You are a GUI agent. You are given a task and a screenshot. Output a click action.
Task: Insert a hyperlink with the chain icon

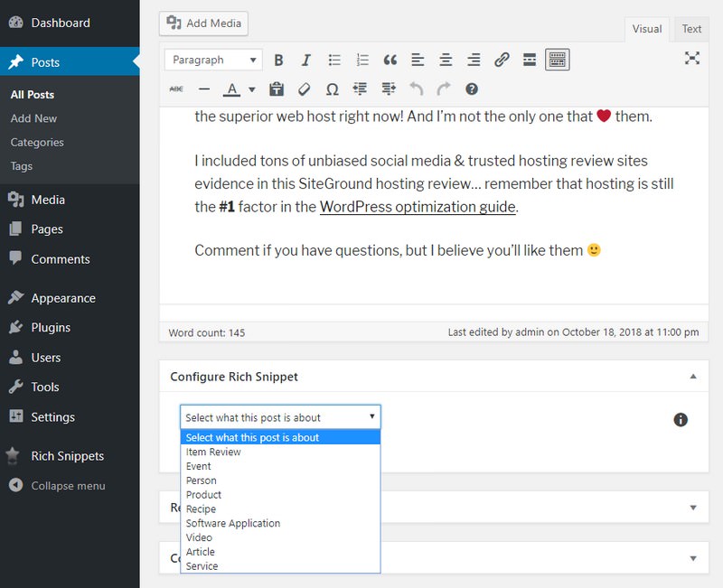(x=501, y=60)
